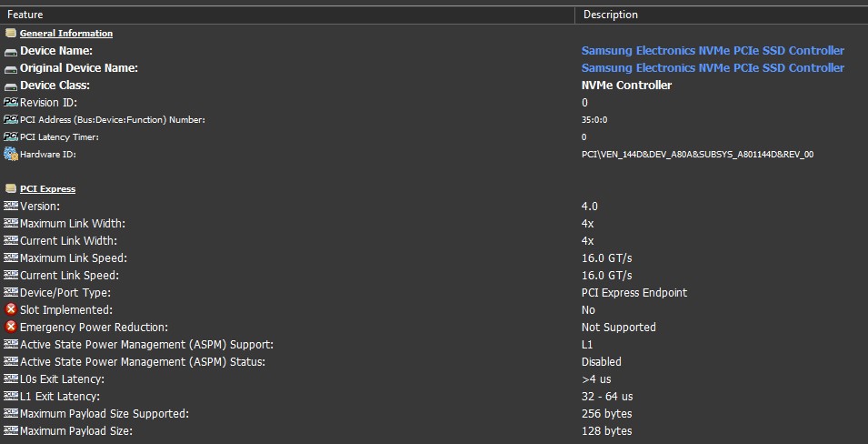Viewport: 868px width, 444px height.
Task: Select the Hardware ID value PCI\VEN_144D
Action: coord(697,155)
